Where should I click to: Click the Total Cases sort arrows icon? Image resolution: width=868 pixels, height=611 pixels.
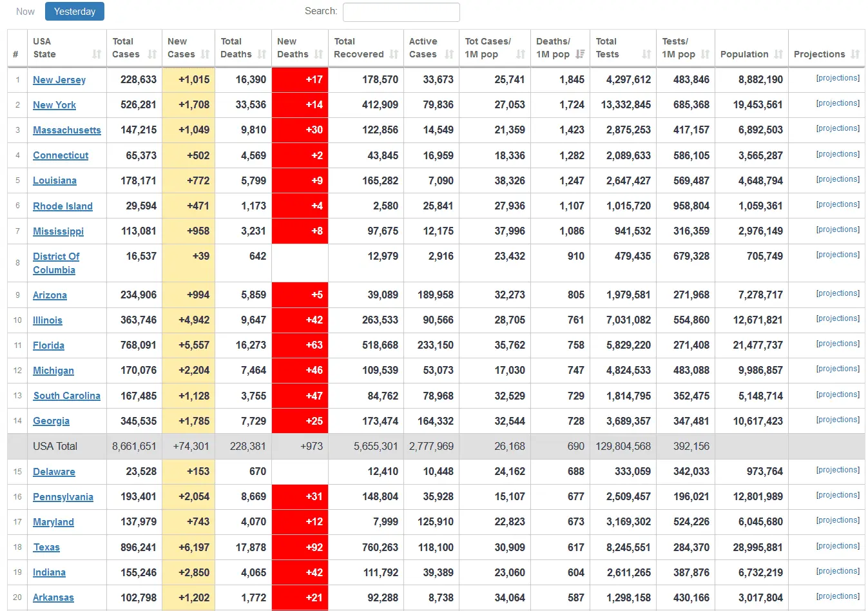point(152,55)
